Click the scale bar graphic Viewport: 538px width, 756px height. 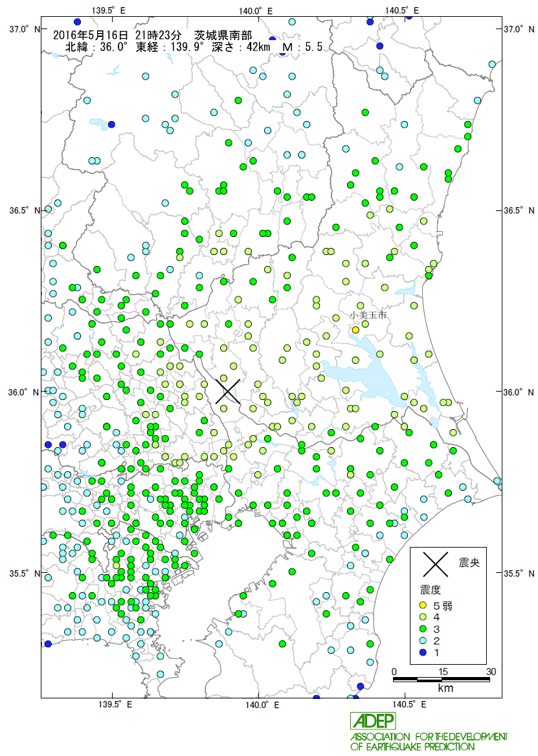pos(442,680)
